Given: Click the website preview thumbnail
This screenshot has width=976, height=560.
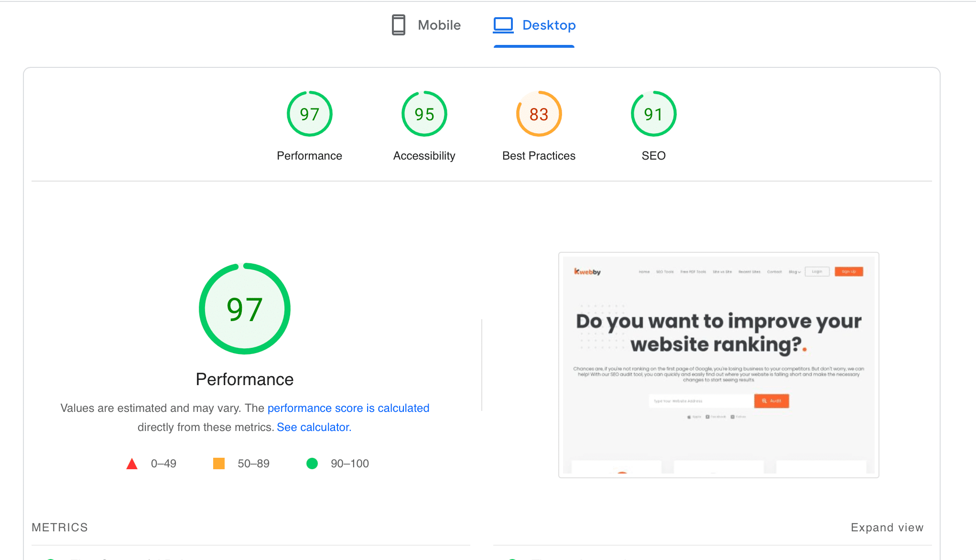Looking at the screenshot, I should coord(718,365).
